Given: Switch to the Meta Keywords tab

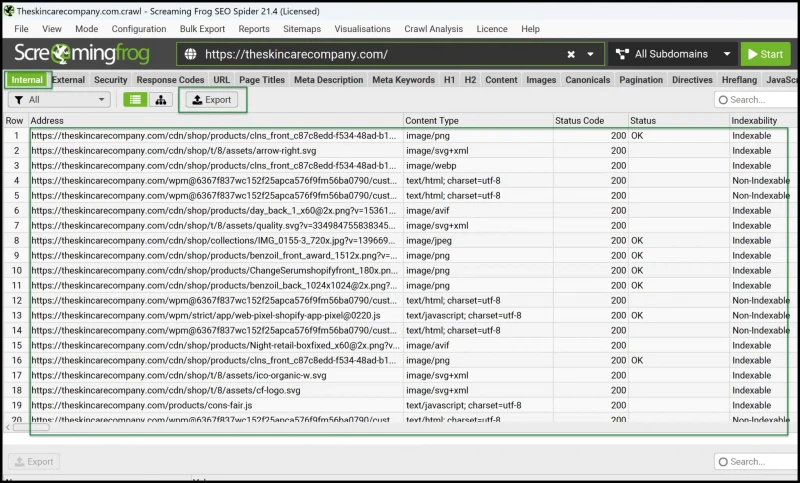Looking at the screenshot, I should (x=404, y=80).
